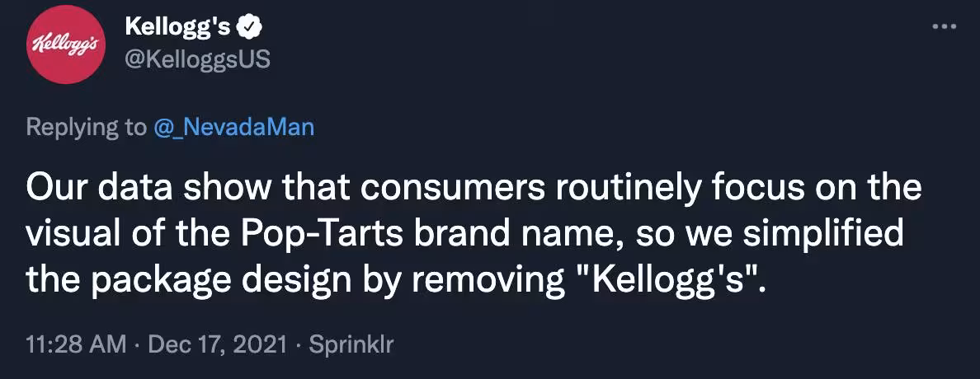980x379 pixels.
Task: Open the three-dot more options menu
Action: pos(942,26)
